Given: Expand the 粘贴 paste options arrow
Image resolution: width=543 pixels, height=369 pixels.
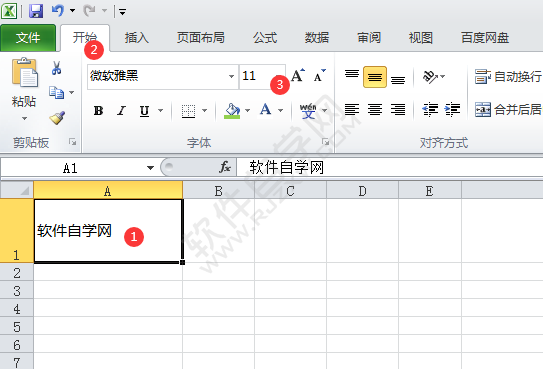Looking at the screenshot, I should [x=24, y=118].
